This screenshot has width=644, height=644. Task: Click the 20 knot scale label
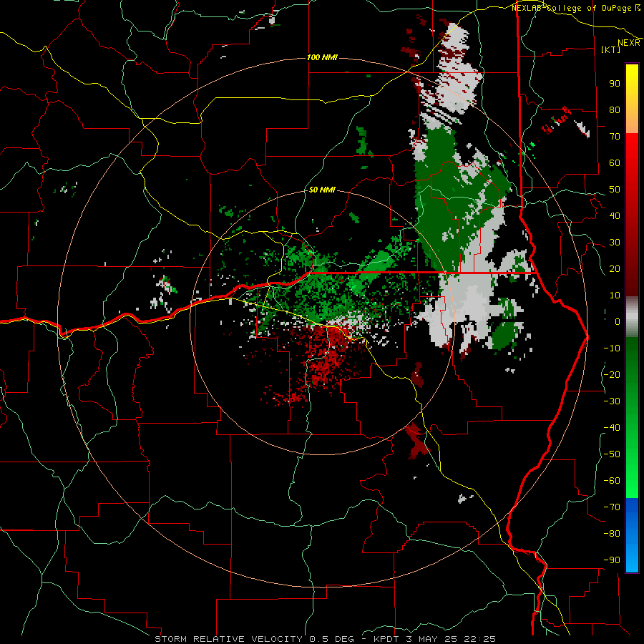615,269
